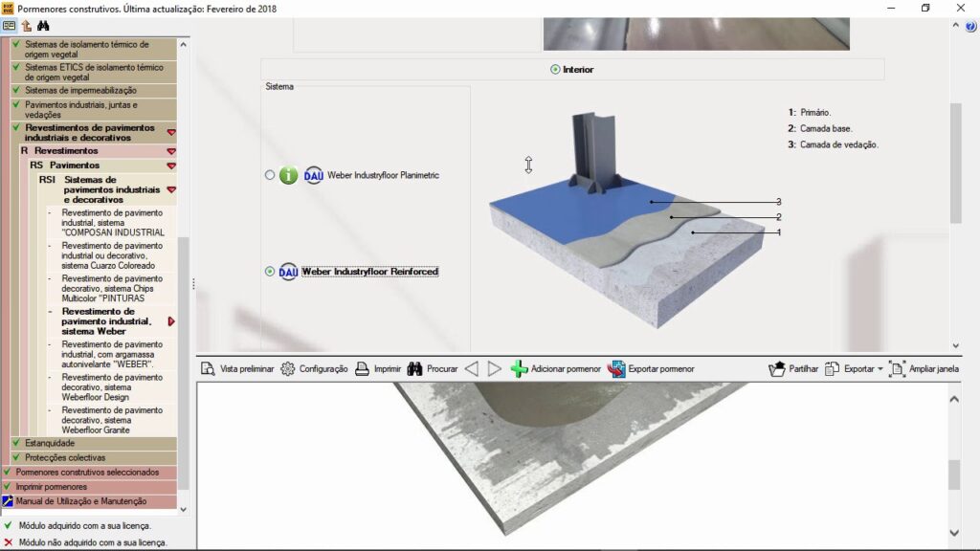
Task: Click Ampliar janela to enlarge the window
Action: 924,368
